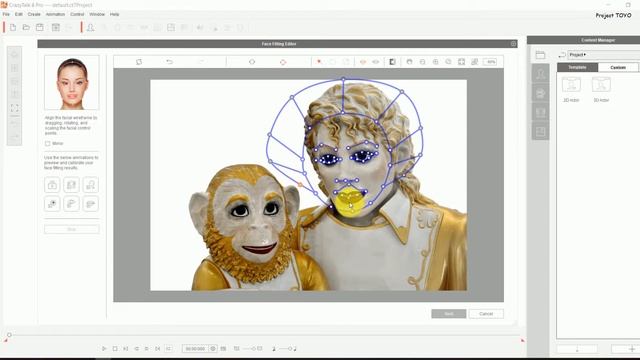Select the hand pan tool icon
Image resolution: width=640 pixels, height=360 pixels.
point(409,62)
